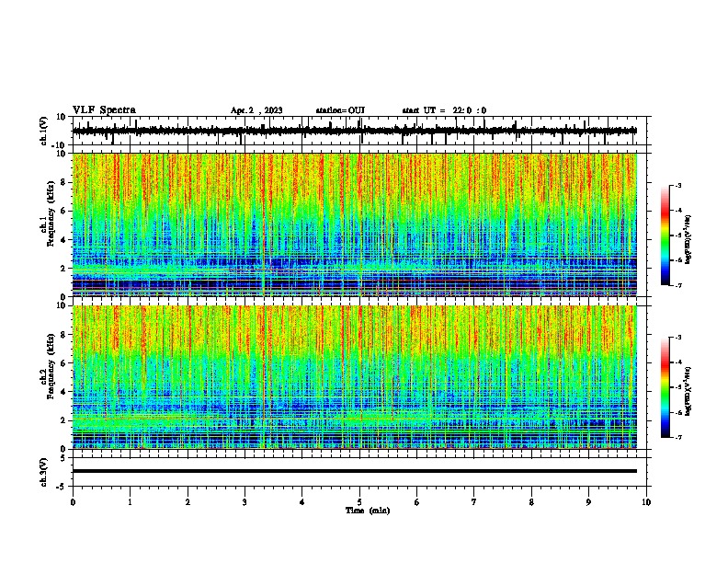This screenshot has width=728, height=563.
Task: Click time axis tick label "5"
Action: (359, 502)
